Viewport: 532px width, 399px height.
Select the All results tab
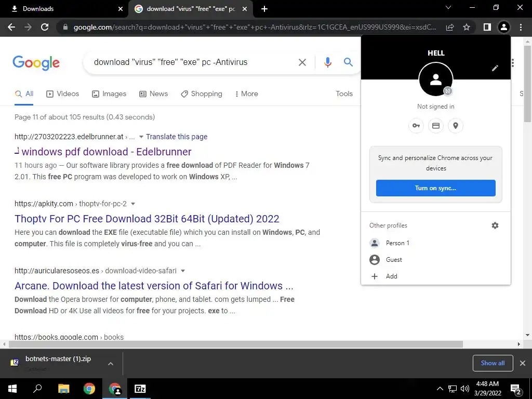pyautogui.click(x=24, y=94)
